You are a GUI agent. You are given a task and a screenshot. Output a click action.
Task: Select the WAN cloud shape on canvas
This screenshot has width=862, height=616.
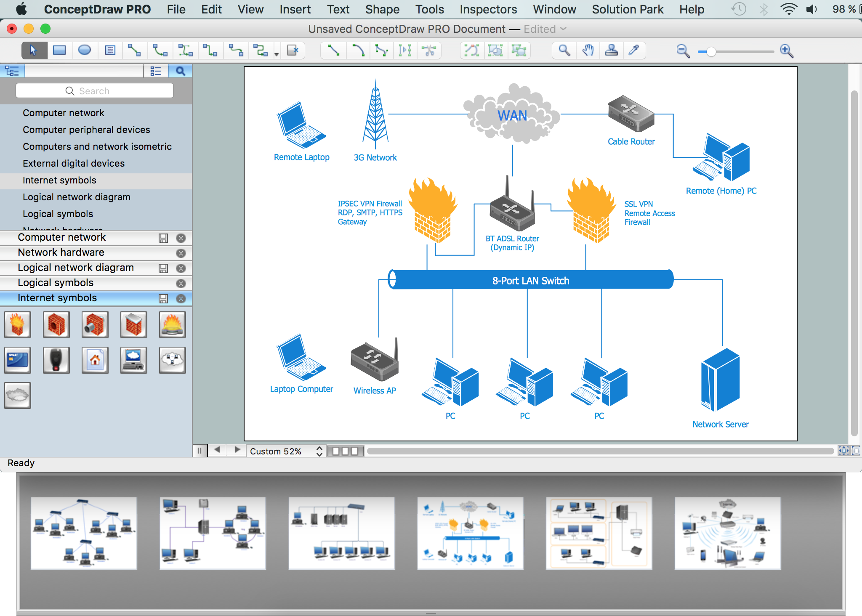[512, 114]
